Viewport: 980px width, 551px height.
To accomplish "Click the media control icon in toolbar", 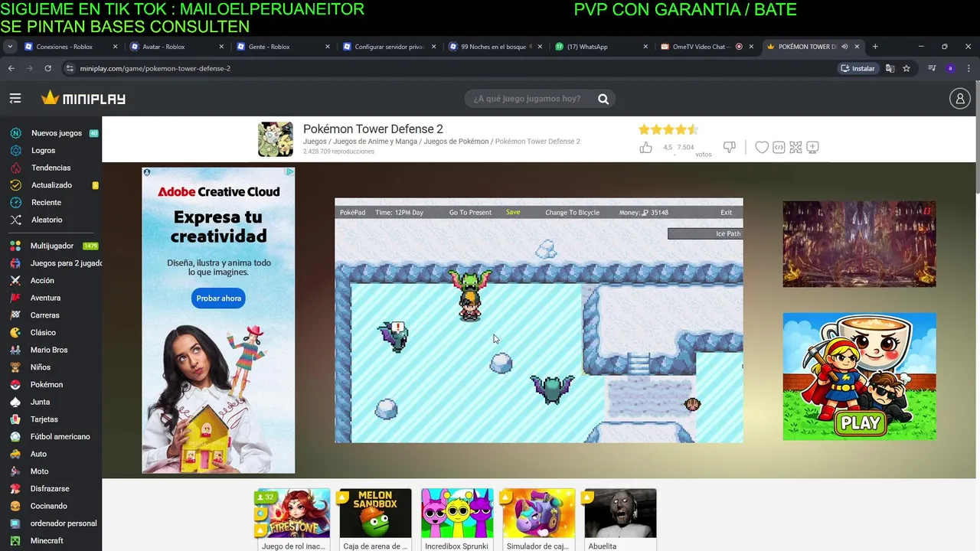I will [932, 68].
